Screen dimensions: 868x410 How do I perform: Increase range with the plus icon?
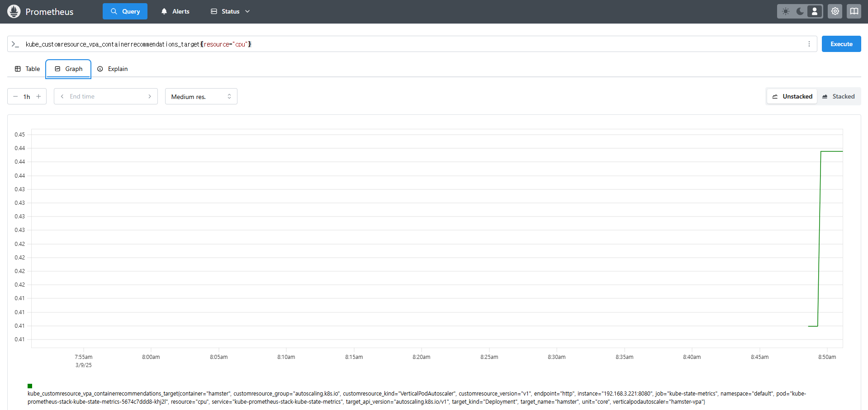[38, 96]
